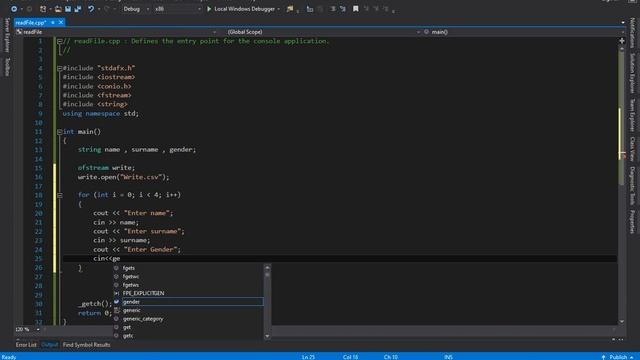Click the New Project toolbar icon

pyautogui.click(x=43, y=9)
